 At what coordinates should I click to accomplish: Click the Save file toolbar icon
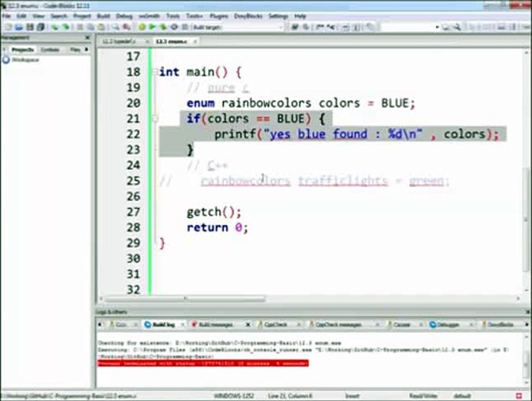click(30, 27)
